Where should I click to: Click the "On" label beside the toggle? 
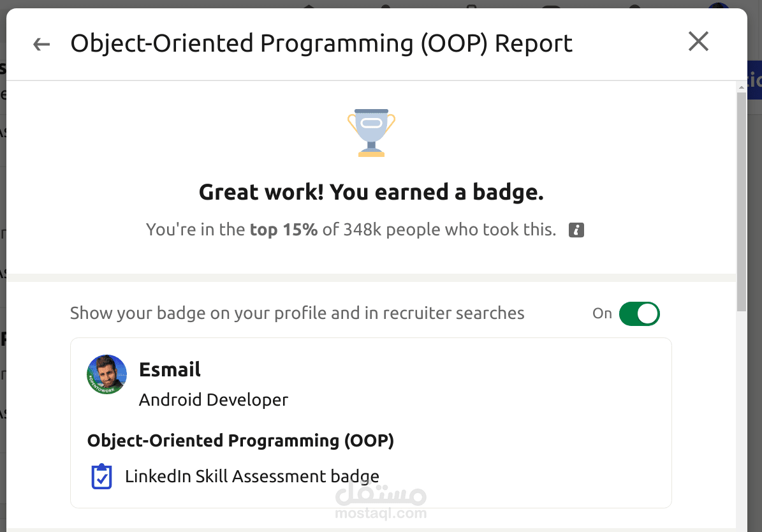(602, 314)
